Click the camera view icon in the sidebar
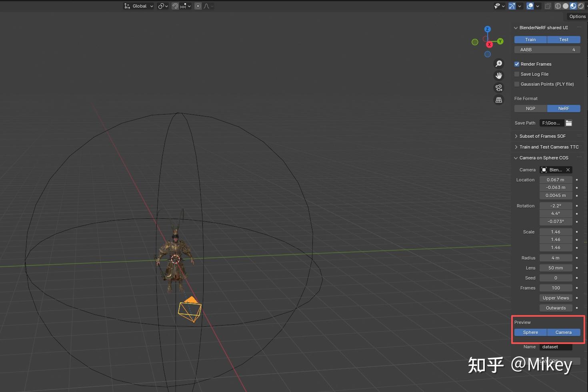 (x=499, y=87)
